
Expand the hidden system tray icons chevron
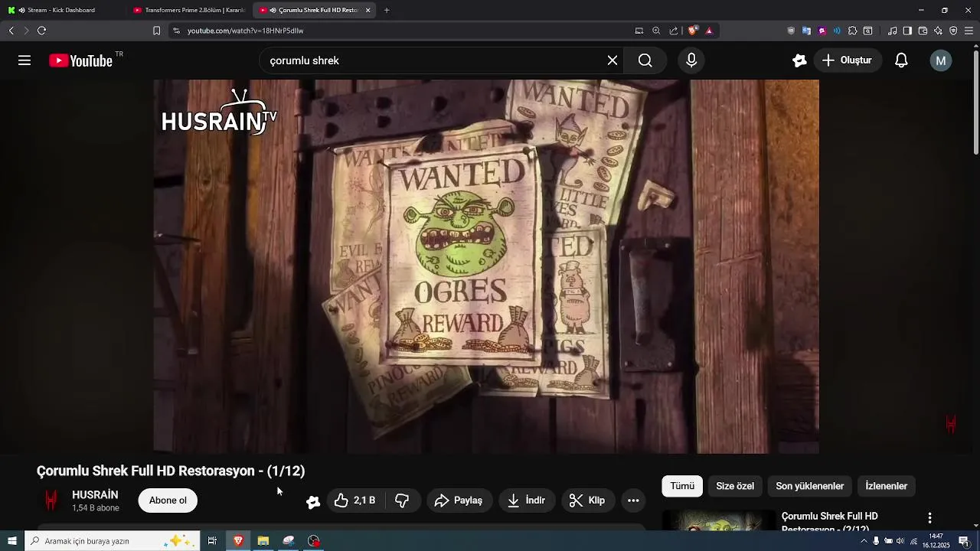[864, 541]
